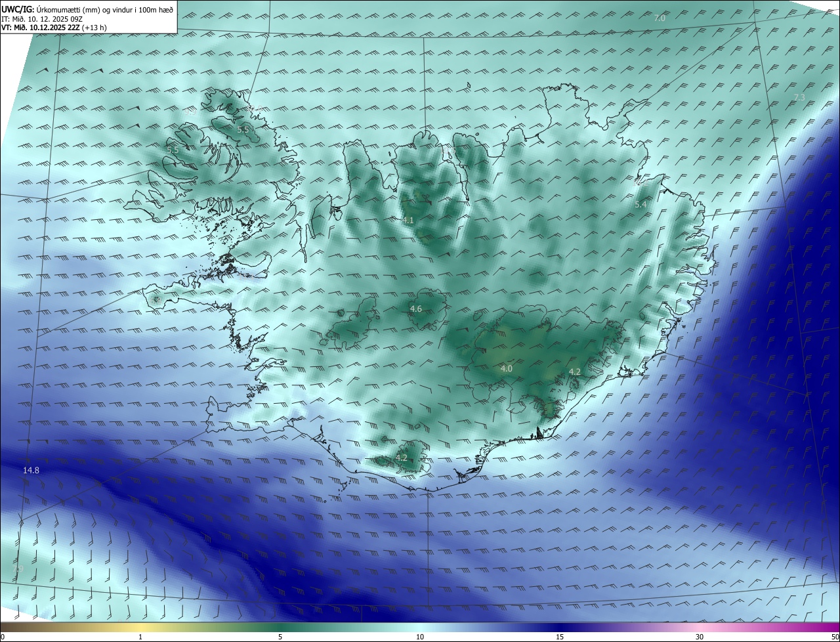The width and height of the screenshot is (840, 642).
Task: Click the 4.6 value label on the map
Action: 416,309
